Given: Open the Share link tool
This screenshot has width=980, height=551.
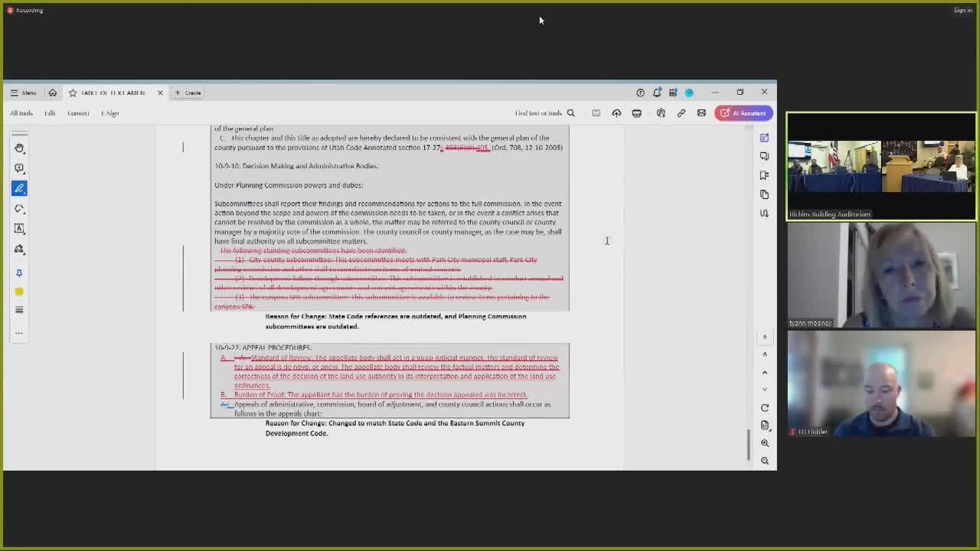Looking at the screenshot, I should point(681,112).
